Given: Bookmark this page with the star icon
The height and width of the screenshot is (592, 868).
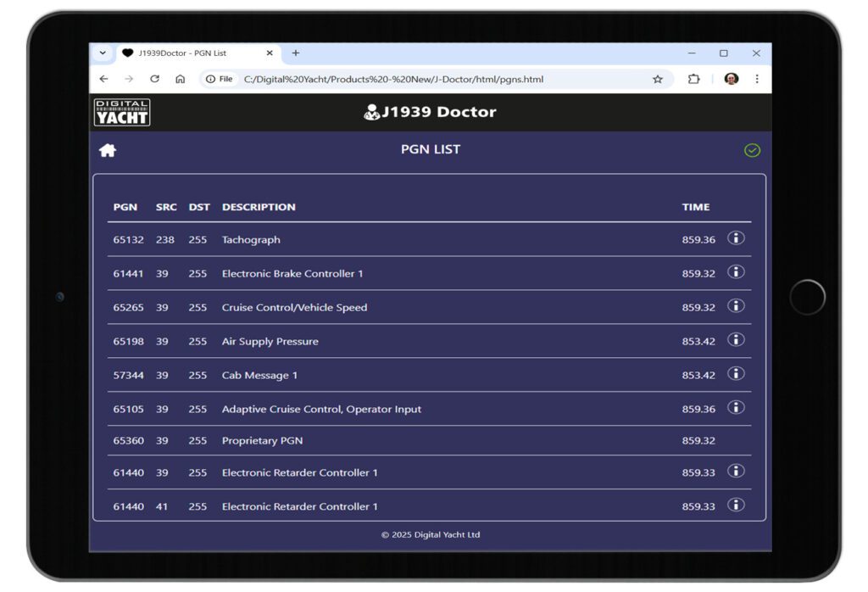Looking at the screenshot, I should pyautogui.click(x=658, y=79).
